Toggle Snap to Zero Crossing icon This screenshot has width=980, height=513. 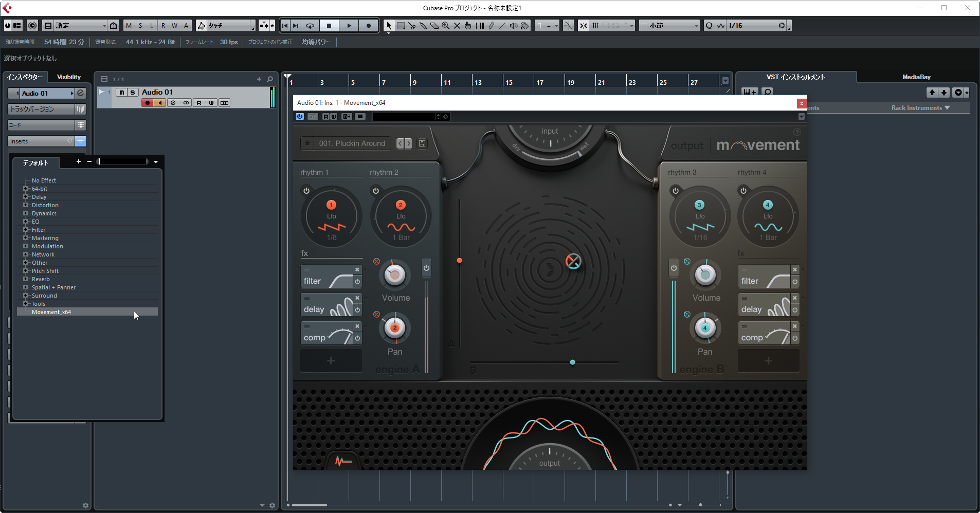pyautogui.click(x=569, y=25)
